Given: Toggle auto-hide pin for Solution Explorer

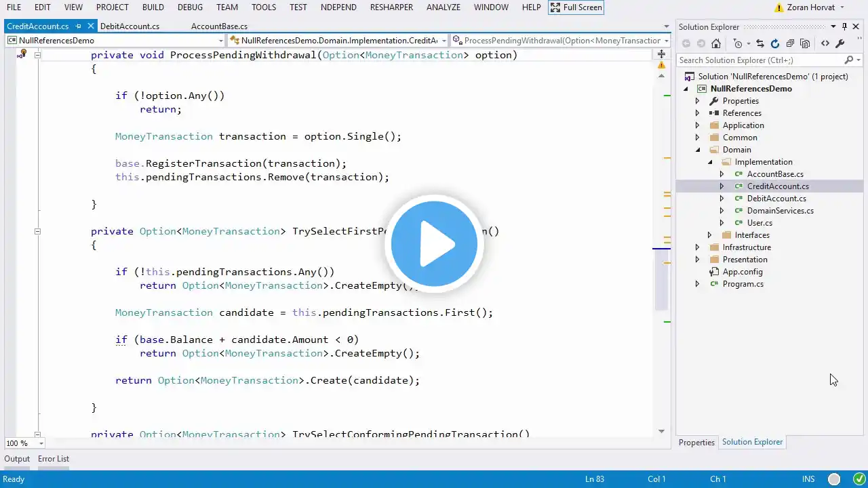Looking at the screenshot, I should coord(844,26).
